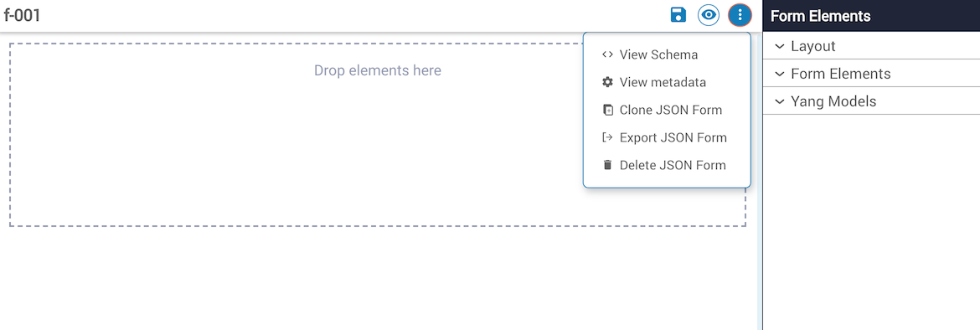980x330 pixels.
Task: Toggle form preview with the eye icon
Action: [x=709, y=15]
